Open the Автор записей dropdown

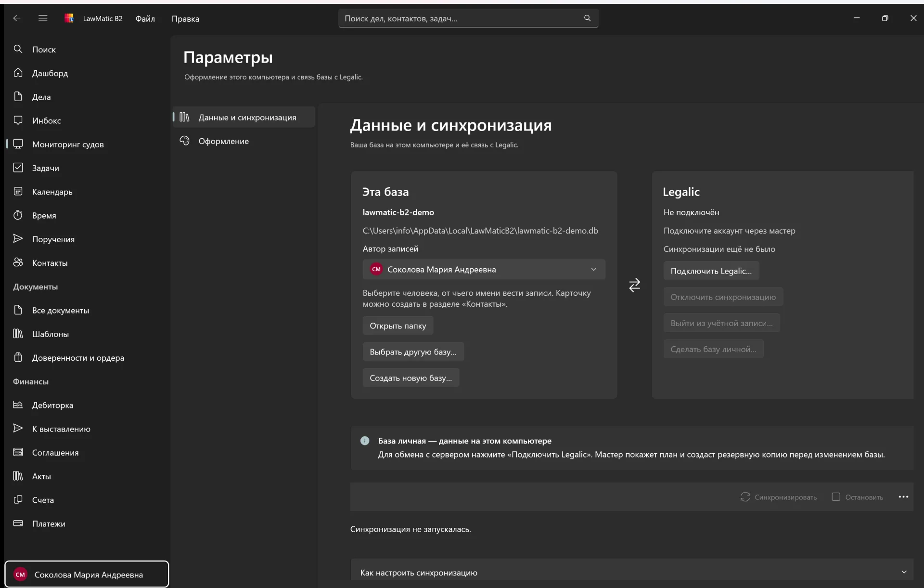484,269
